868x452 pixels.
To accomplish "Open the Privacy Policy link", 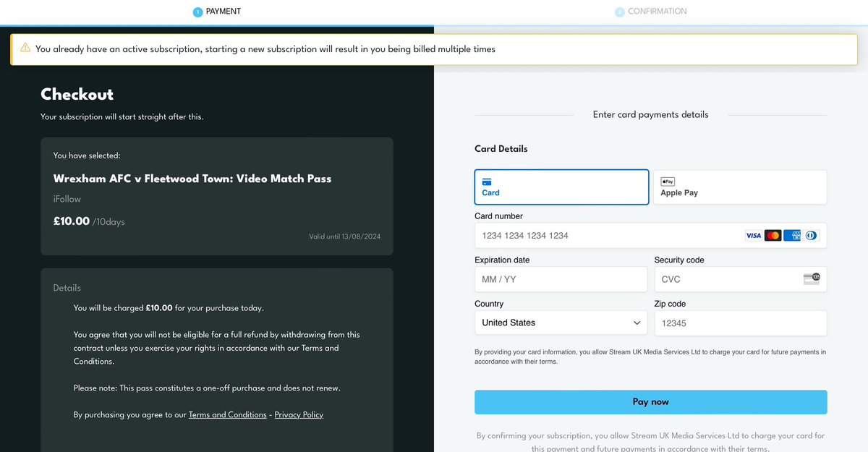I will click(x=299, y=415).
